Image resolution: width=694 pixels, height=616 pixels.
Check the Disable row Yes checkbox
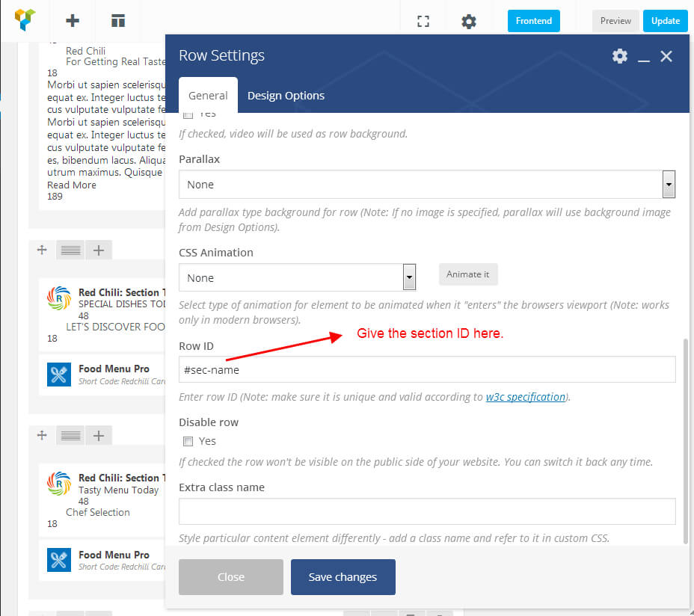[x=188, y=441]
